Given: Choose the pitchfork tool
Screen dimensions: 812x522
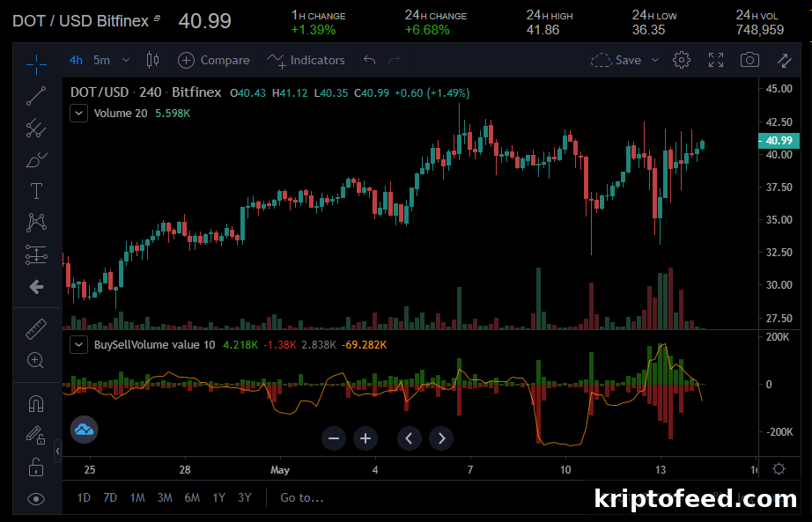Looking at the screenshot, I should point(36,128).
